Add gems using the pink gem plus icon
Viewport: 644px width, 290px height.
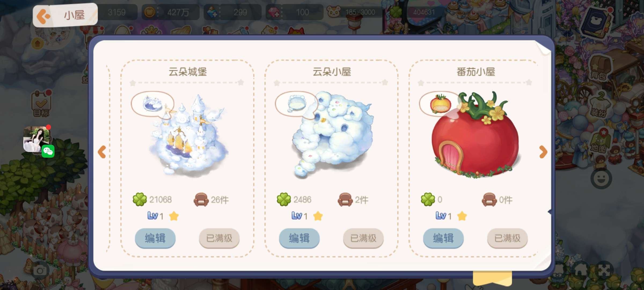[274, 12]
